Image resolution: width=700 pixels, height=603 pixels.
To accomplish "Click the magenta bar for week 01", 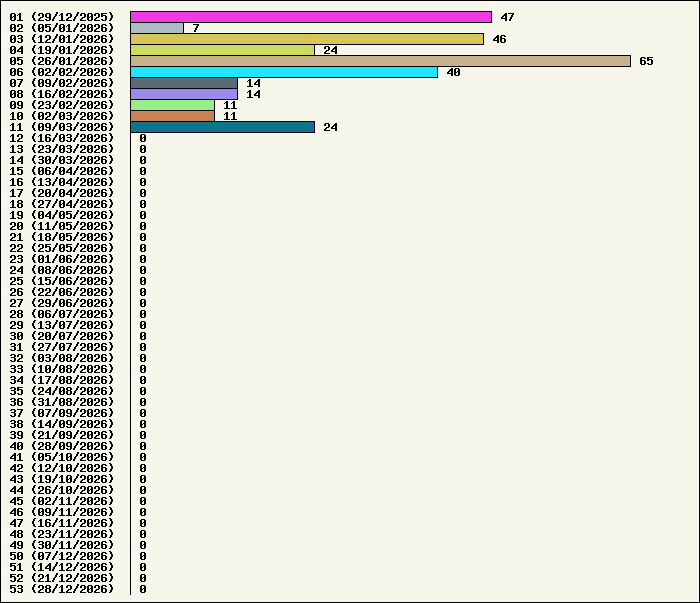I will click(310, 17).
